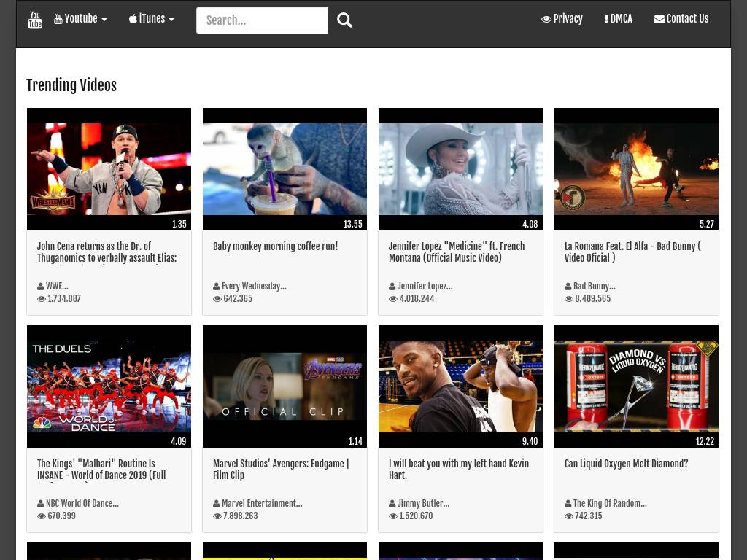Image resolution: width=747 pixels, height=560 pixels.
Task: Open the Youtube dropdown menu
Action: pyautogui.click(x=80, y=18)
